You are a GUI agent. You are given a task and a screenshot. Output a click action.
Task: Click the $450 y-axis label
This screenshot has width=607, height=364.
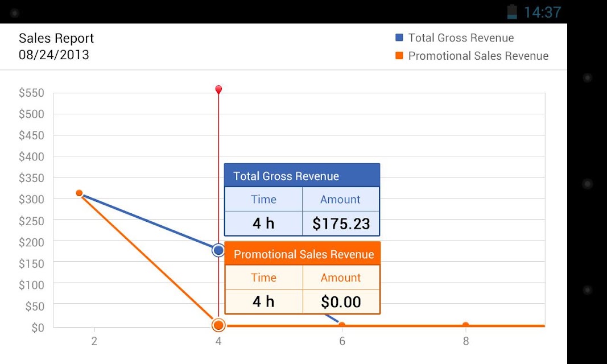(31, 135)
